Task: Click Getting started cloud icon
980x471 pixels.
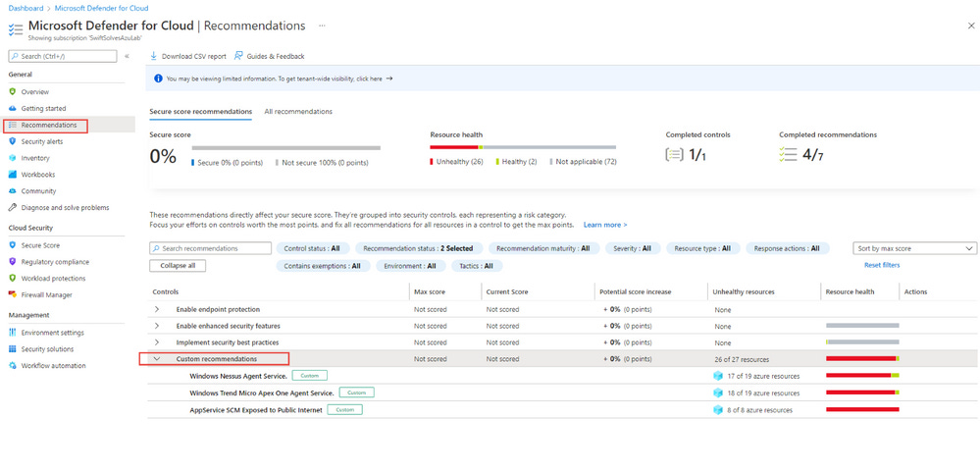Action: click(13, 108)
